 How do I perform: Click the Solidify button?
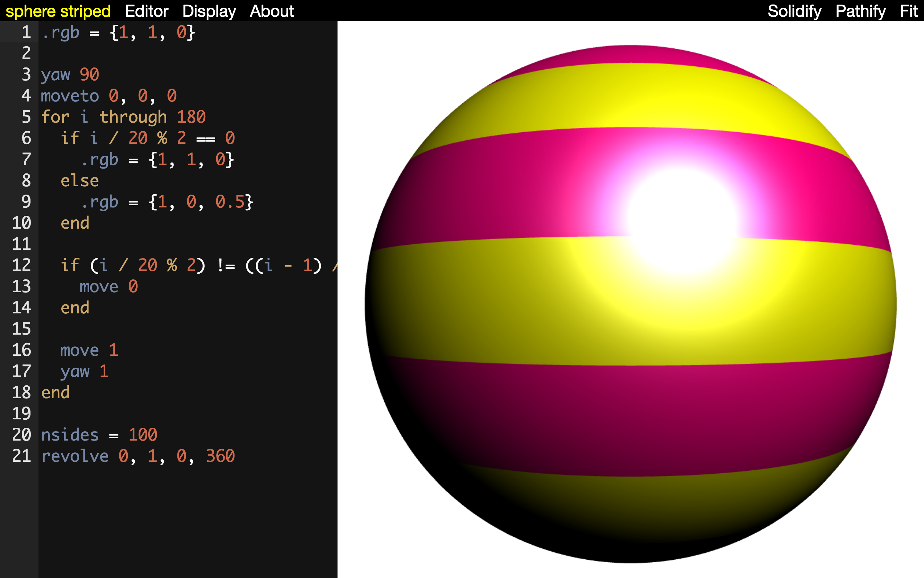coord(794,11)
